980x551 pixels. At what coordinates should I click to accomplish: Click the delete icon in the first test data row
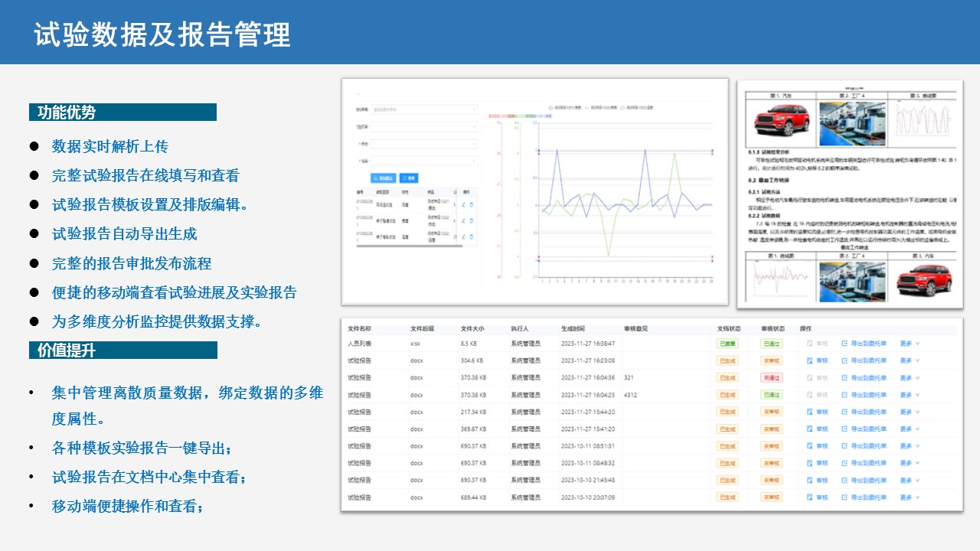(x=472, y=204)
